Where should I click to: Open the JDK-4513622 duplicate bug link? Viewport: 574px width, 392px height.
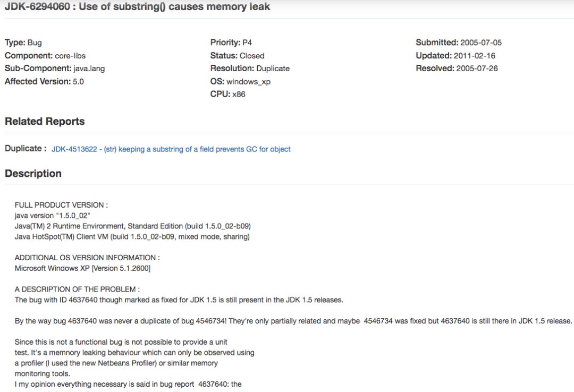171,149
